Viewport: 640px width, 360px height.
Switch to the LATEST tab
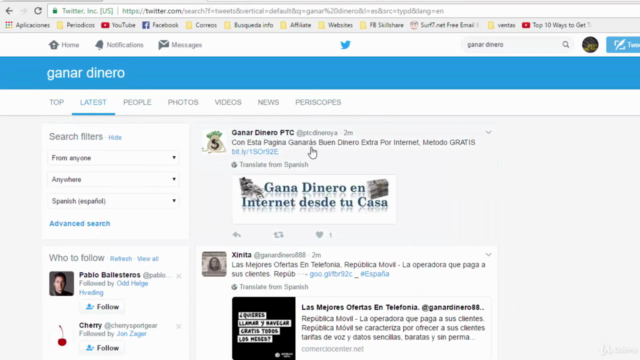93,102
